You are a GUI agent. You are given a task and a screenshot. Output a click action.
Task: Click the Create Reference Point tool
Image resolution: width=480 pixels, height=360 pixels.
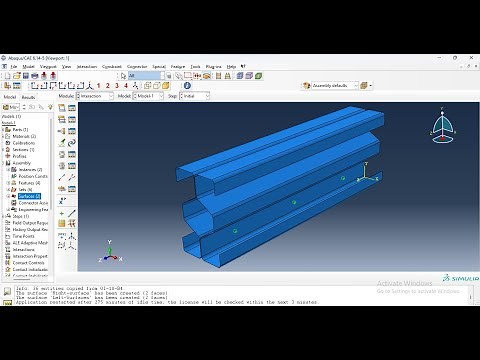(x=62, y=201)
